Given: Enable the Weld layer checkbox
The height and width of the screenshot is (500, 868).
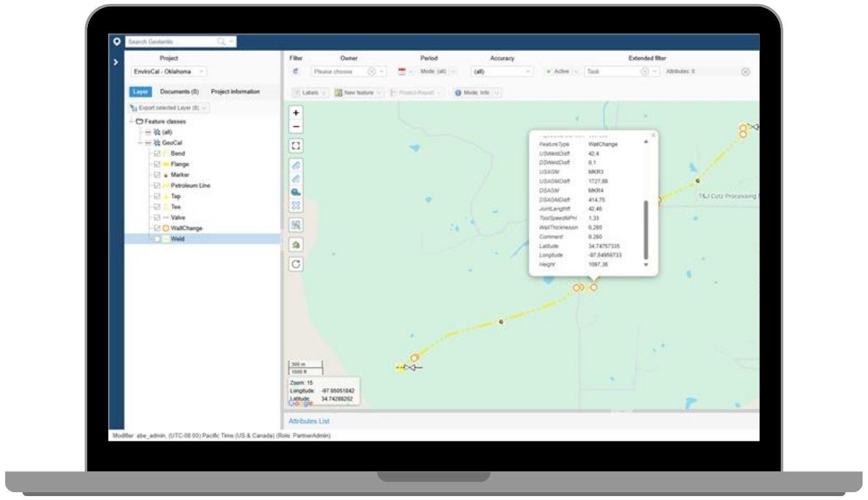Looking at the screenshot, I should coord(157,239).
